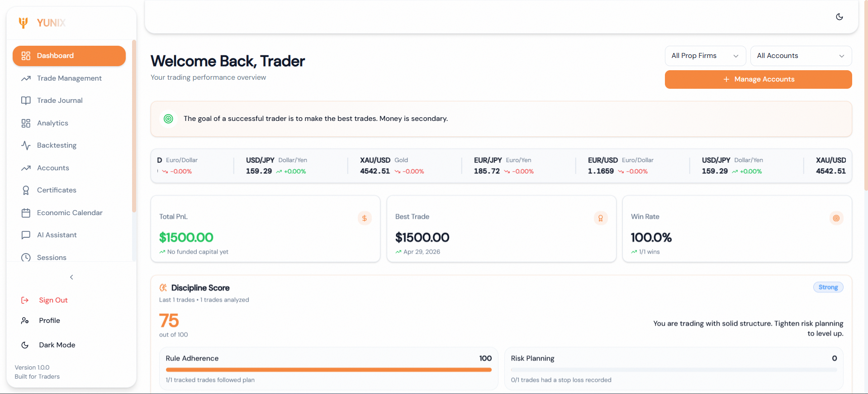Click 'No funded capital yet' text
The image size is (868, 394).
pos(198,252)
